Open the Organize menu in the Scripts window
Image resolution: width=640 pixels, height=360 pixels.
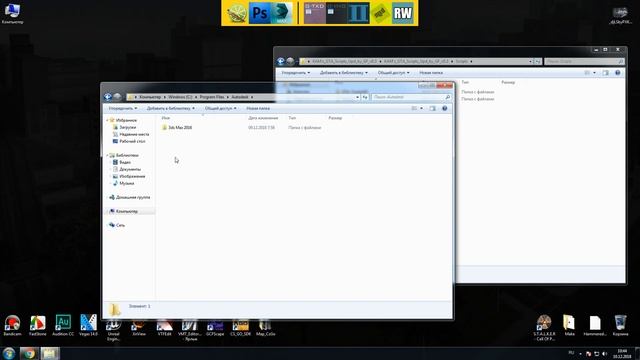(x=296, y=73)
